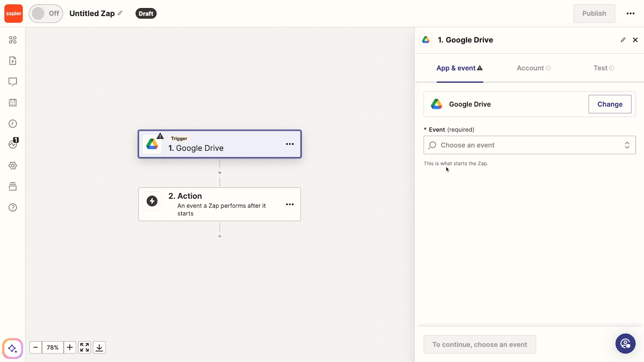Image resolution: width=644 pixels, height=362 pixels.
Task: Add a step between trigger and action
Action: 220,173
